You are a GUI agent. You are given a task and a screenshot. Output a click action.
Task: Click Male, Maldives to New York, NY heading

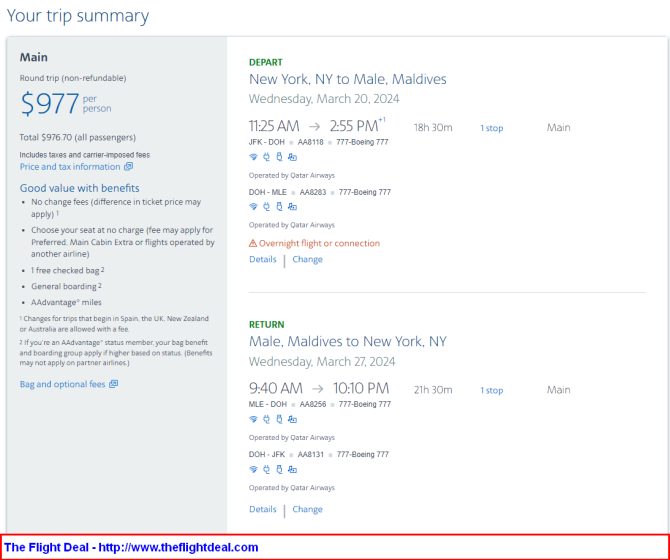point(348,342)
